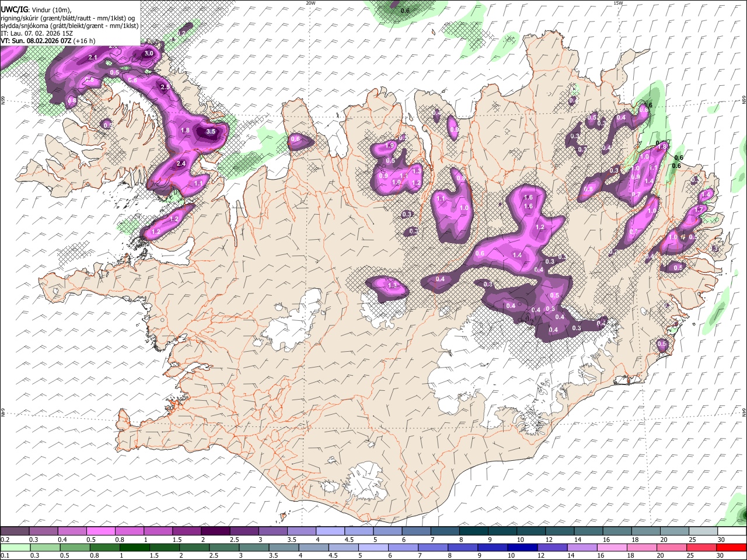Viewport: 747px width, 560px height.
Task: Click the UWC/IG title text
Action: point(14,9)
